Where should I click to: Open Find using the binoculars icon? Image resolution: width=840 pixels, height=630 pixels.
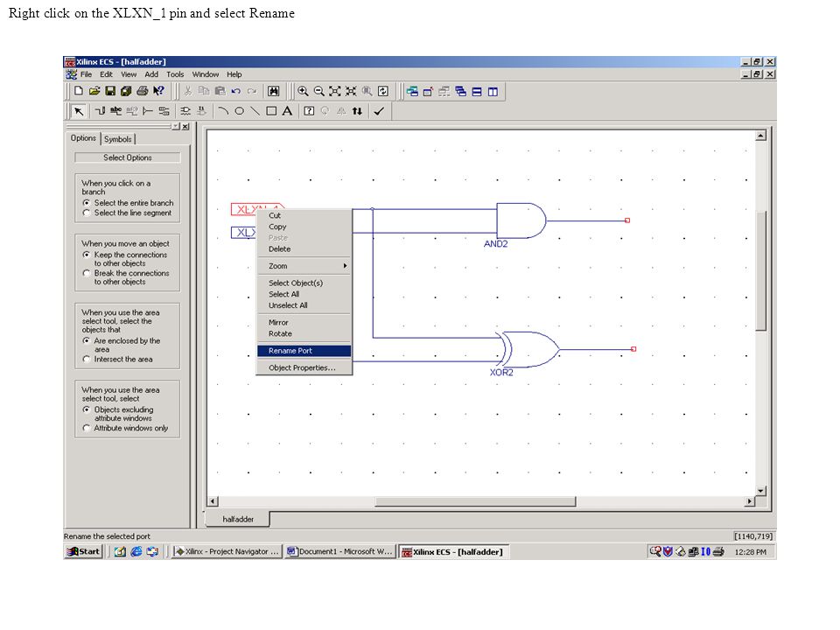pos(273,91)
